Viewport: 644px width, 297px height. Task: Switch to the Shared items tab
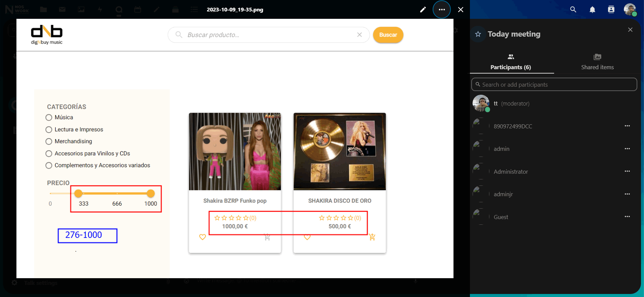point(597,62)
